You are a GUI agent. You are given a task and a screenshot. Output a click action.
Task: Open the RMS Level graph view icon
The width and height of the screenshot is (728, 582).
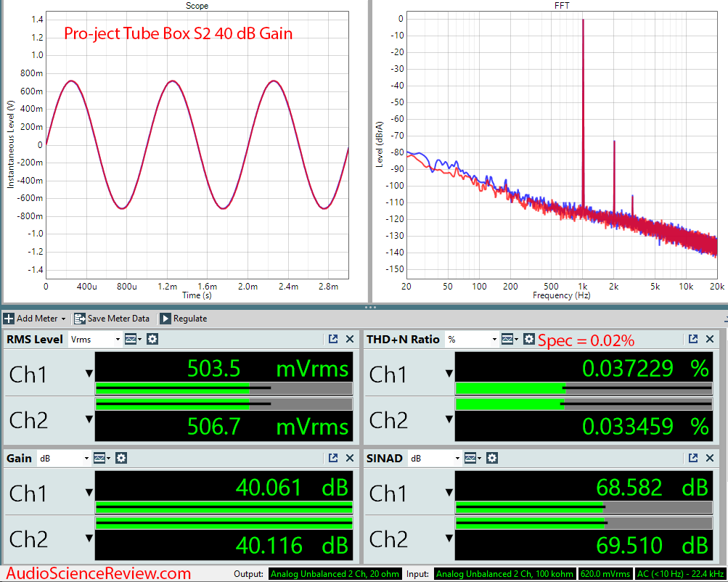132,340
